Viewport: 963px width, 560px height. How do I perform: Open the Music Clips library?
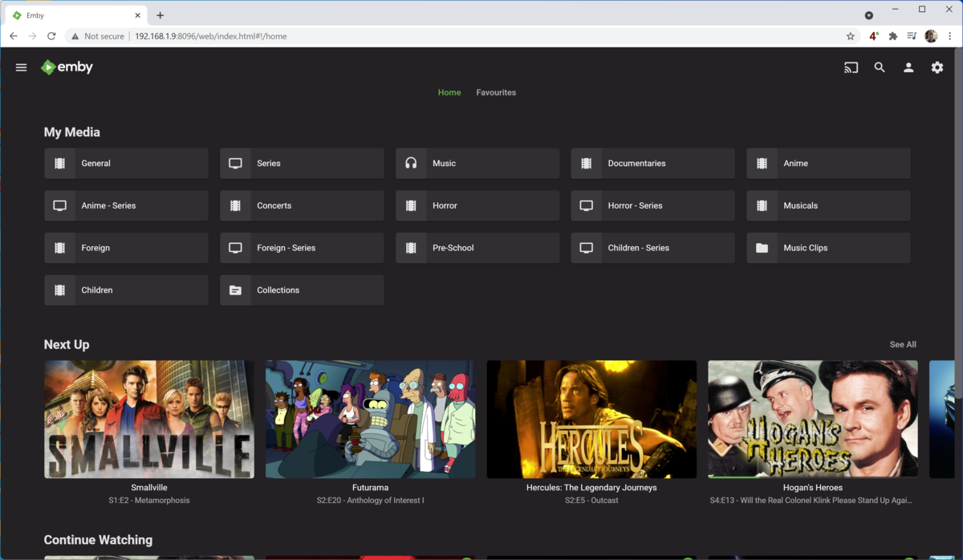(828, 248)
